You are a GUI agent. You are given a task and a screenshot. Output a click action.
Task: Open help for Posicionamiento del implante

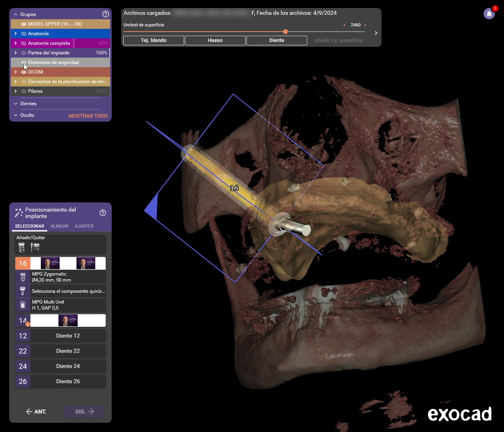click(x=103, y=213)
